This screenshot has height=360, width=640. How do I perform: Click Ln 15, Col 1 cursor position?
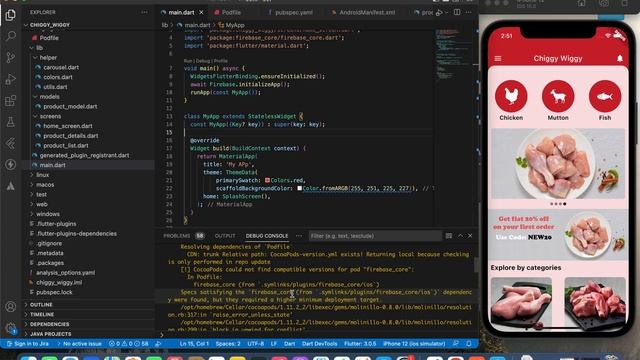click(x=194, y=344)
